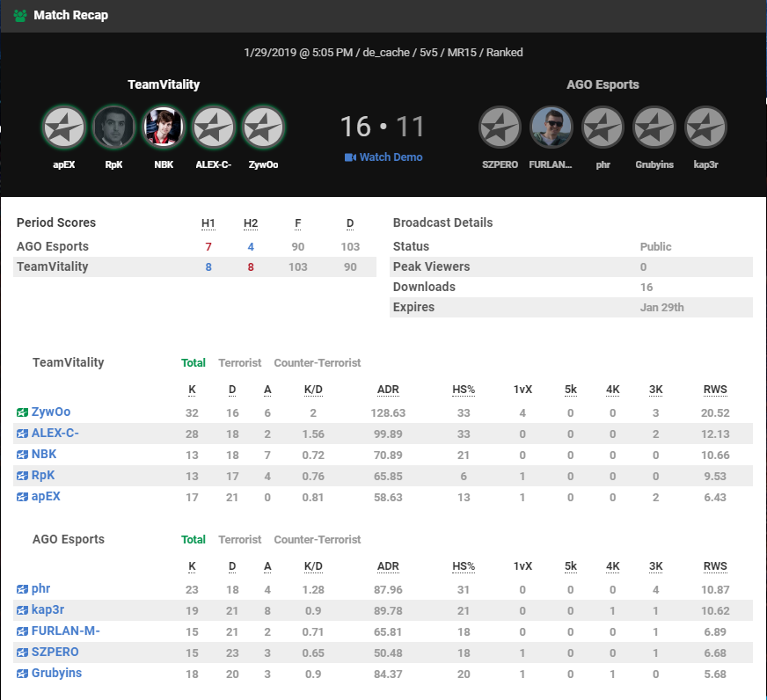Open FURLAN-M- player profile link
This screenshot has width=767, height=700.
[x=66, y=631]
